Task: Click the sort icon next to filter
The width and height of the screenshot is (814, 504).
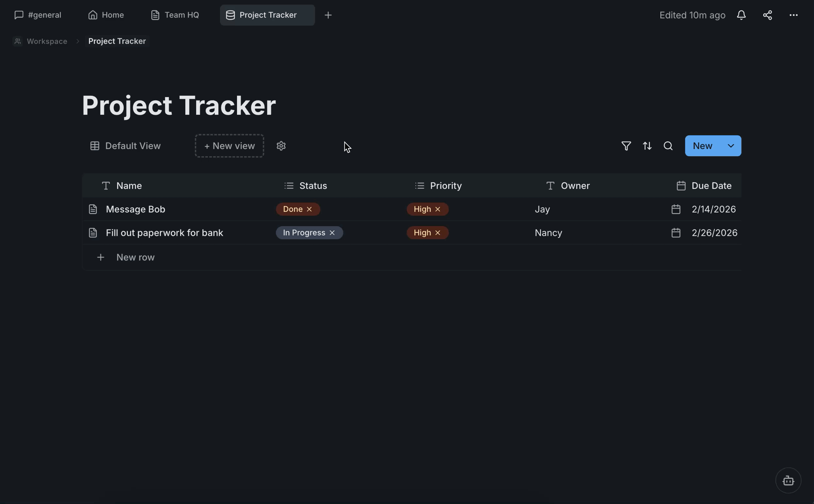Action: click(647, 146)
